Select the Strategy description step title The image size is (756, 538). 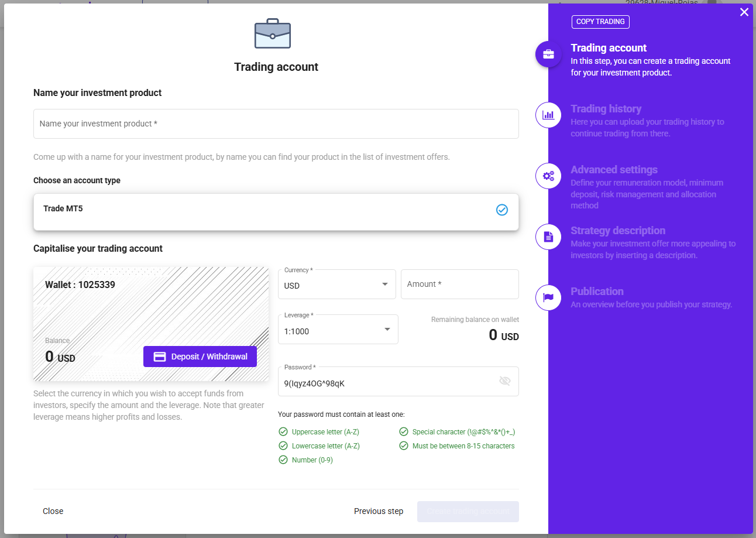pyautogui.click(x=618, y=231)
